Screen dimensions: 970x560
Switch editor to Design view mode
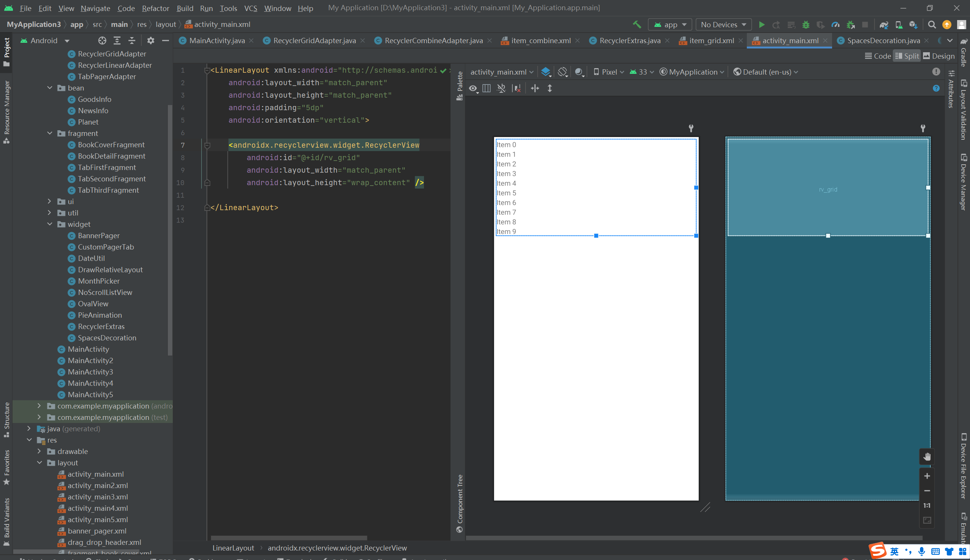(x=939, y=56)
